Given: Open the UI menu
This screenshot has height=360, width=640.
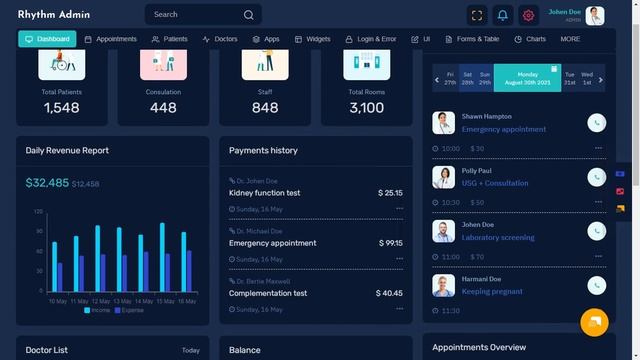Looking at the screenshot, I should pos(420,39).
